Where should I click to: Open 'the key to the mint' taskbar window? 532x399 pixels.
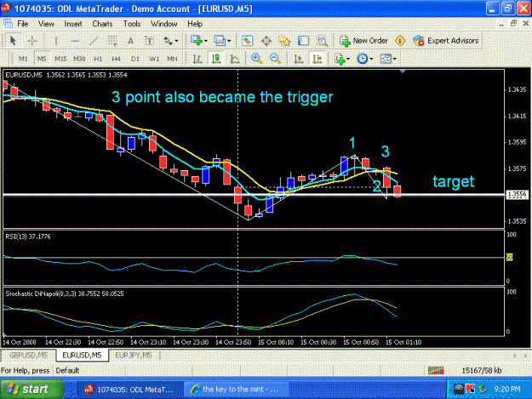coord(237,389)
